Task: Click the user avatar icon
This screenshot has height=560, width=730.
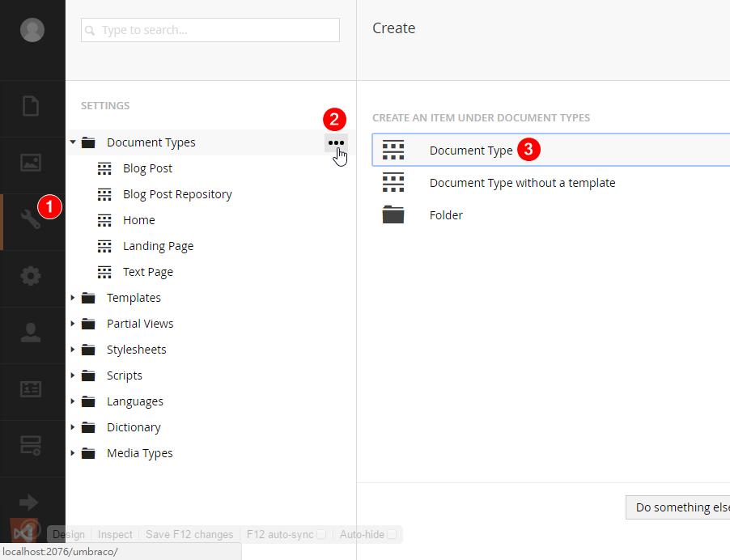Action: coord(32,30)
